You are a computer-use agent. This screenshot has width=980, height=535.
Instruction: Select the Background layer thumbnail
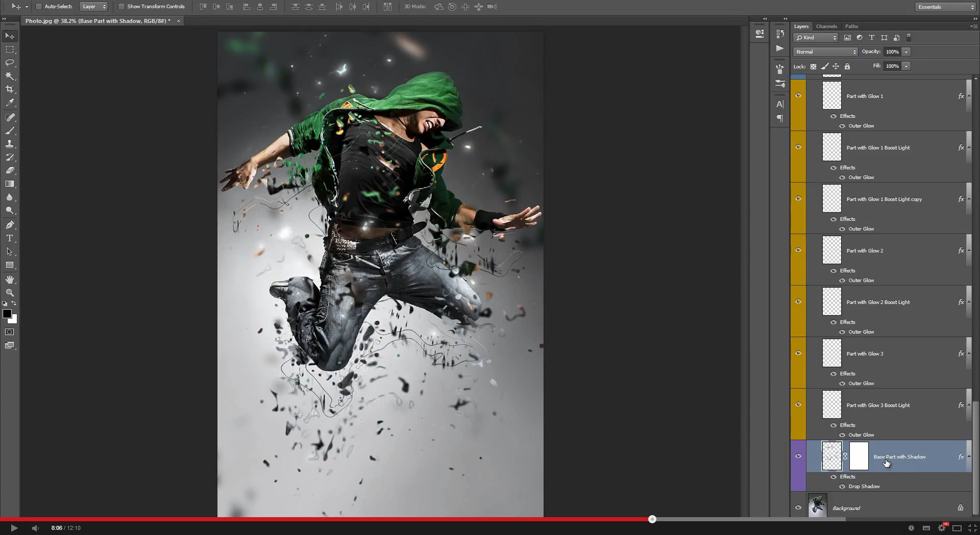click(x=817, y=505)
